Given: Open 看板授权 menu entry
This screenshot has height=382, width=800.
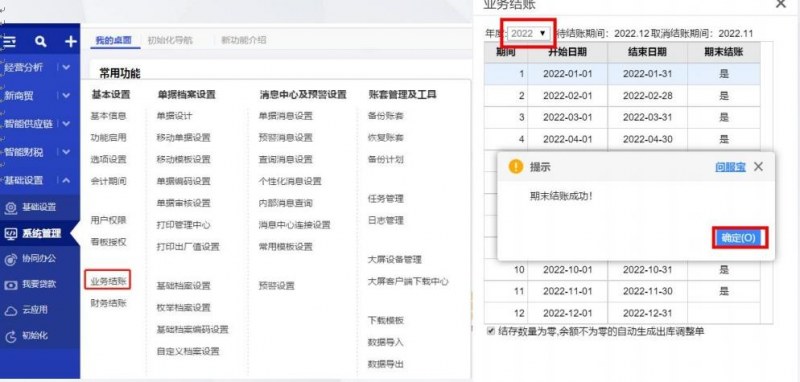Looking at the screenshot, I should pos(108,242).
